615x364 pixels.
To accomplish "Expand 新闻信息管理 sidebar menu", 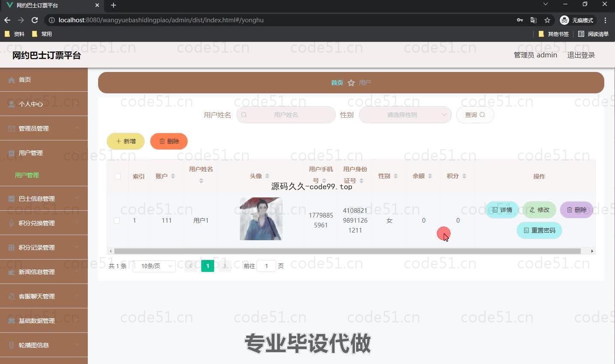I will 44,272.
